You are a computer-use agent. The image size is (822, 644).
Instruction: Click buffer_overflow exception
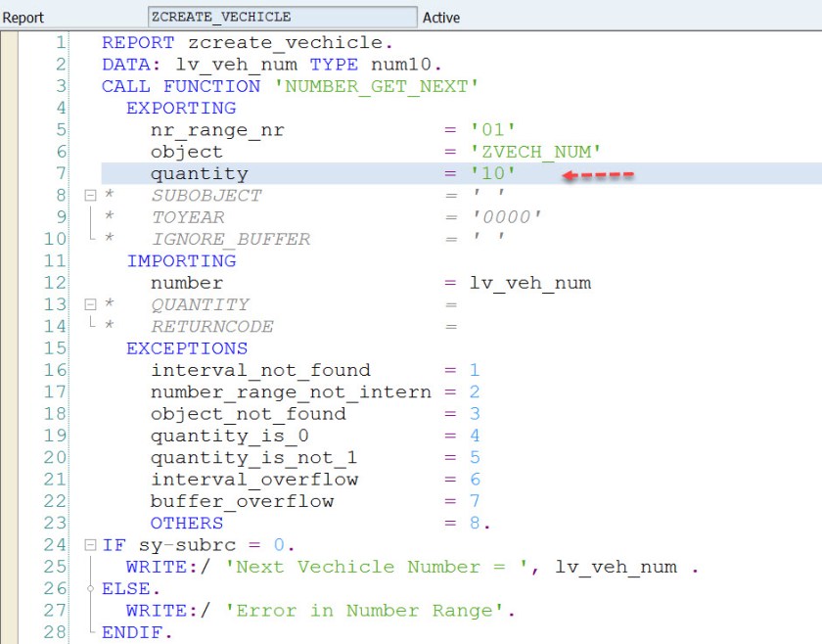click(243, 501)
